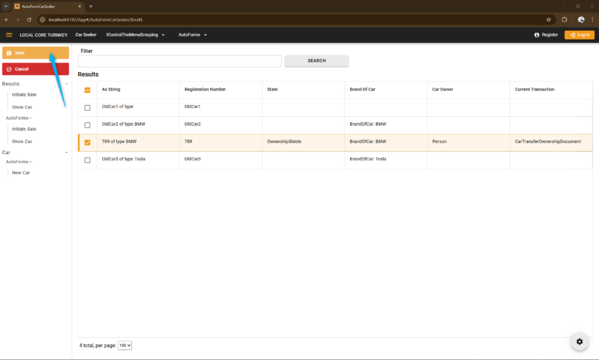Open the IControlTheMenuGrouping dropdown
This screenshot has height=360, width=599.
point(135,35)
